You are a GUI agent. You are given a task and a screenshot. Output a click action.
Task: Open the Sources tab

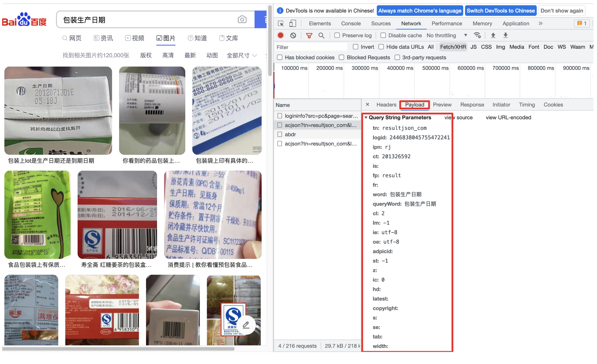(x=381, y=23)
